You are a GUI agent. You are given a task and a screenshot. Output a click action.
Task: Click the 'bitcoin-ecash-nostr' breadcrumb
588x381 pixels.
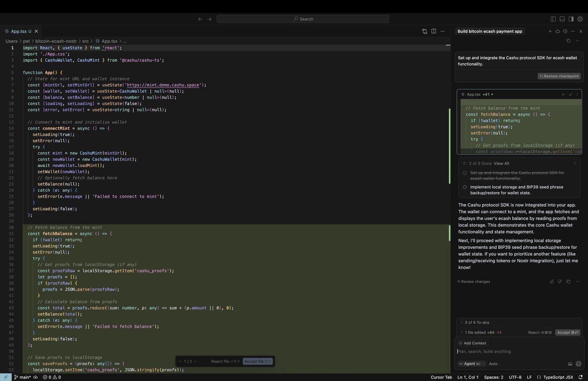(56, 41)
